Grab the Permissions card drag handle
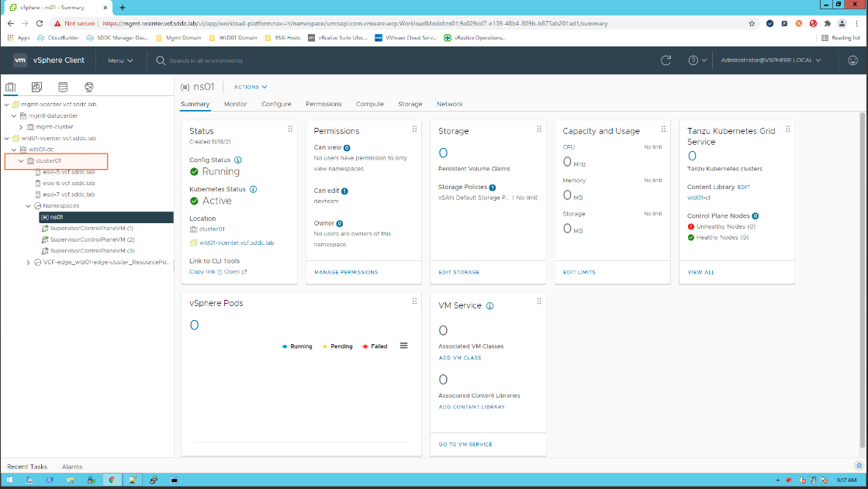This screenshot has width=868, height=489. [x=414, y=129]
